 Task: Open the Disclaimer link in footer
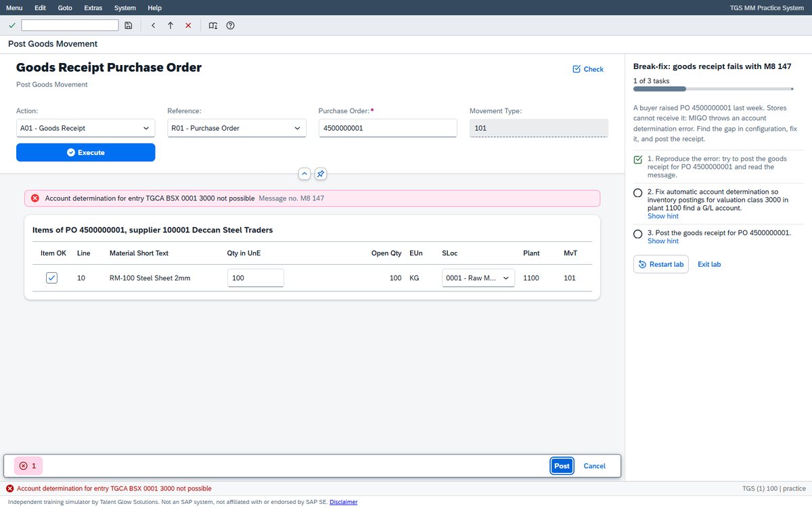[344, 502]
